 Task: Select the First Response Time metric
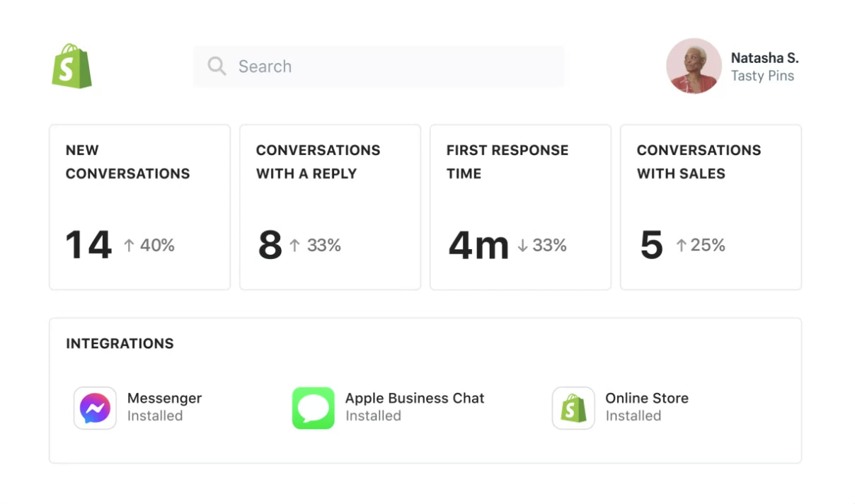pyautogui.click(x=520, y=207)
